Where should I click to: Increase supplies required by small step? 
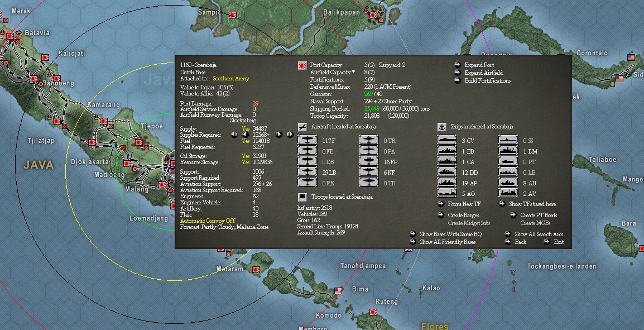coord(279,135)
